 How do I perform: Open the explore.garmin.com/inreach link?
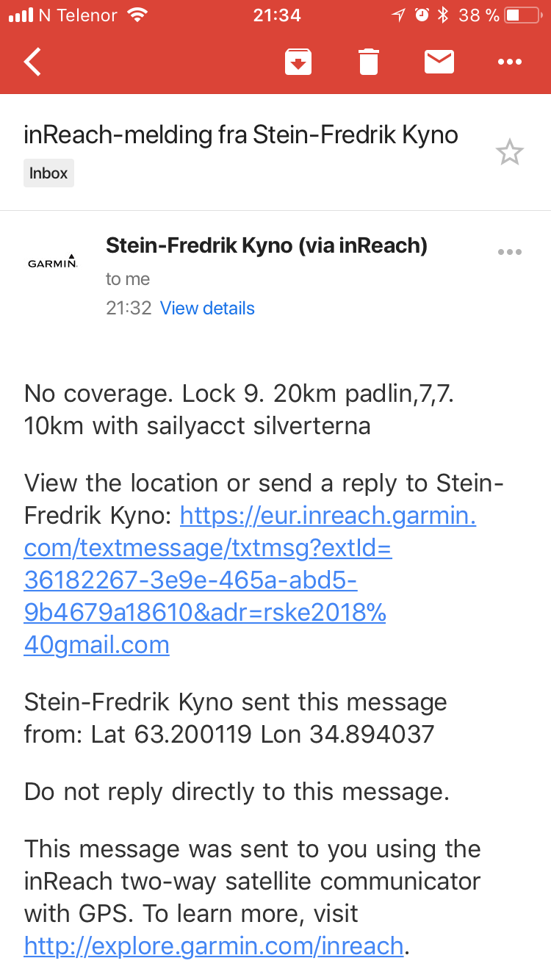click(x=213, y=945)
